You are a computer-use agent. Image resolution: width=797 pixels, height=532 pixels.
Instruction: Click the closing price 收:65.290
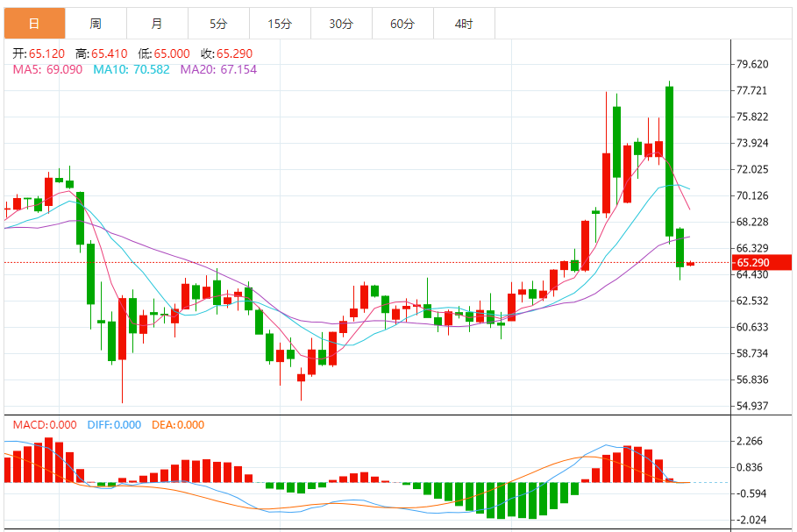[226, 53]
